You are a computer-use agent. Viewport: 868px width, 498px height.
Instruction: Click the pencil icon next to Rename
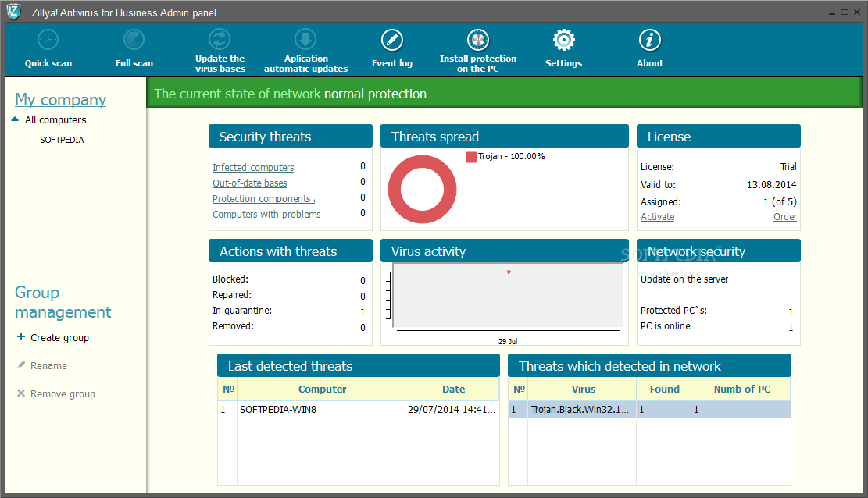click(21, 365)
